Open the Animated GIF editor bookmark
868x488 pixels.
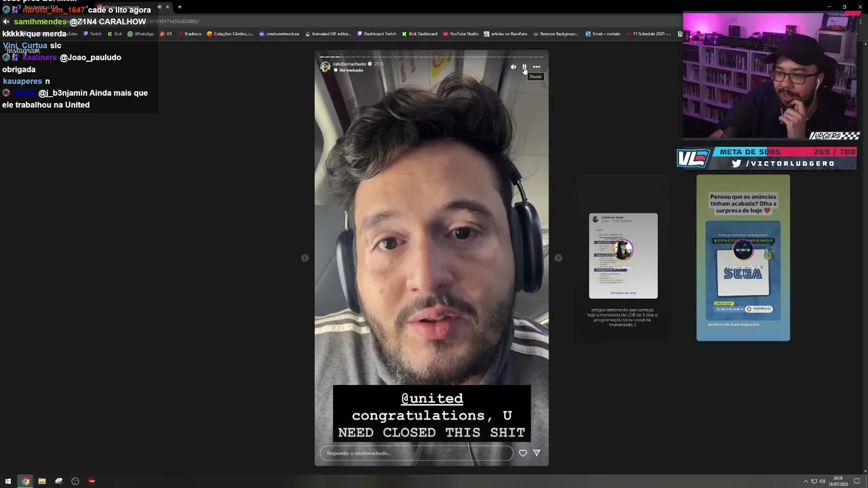[328, 34]
